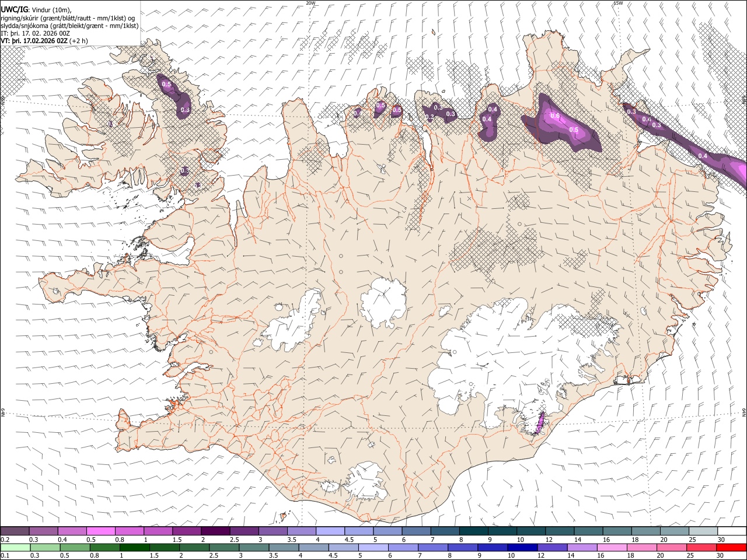Viewport: 747px width, 560px height.
Task: Click the 15W longitude label
Action: [618, 3]
